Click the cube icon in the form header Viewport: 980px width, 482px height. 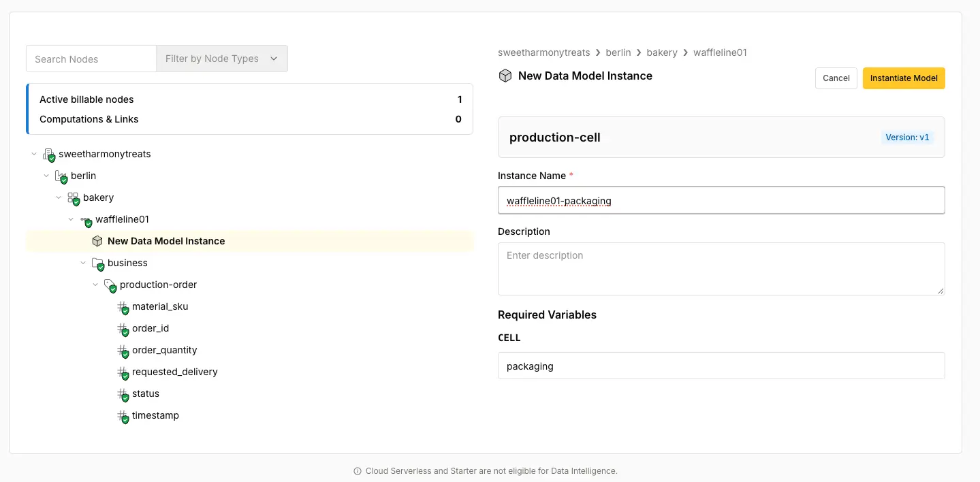click(505, 76)
